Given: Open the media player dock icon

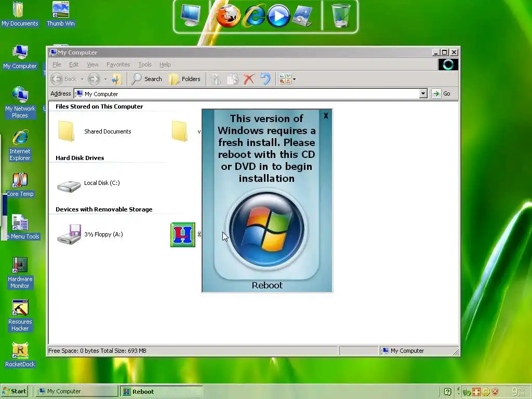Looking at the screenshot, I should (x=278, y=16).
